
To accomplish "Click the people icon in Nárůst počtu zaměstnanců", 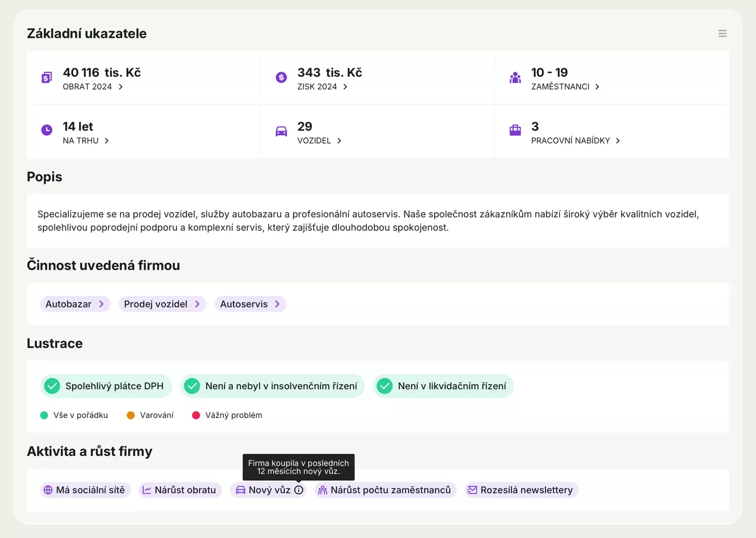I will point(322,490).
